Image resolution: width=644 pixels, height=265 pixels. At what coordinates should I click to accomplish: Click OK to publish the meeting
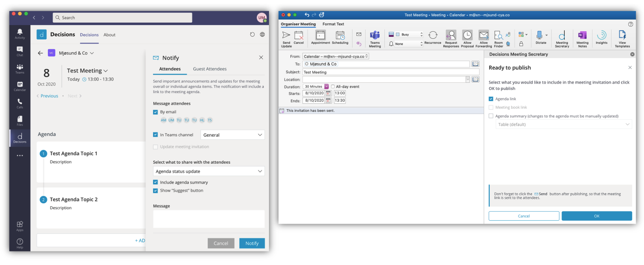pyautogui.click(x=596, y=216)
